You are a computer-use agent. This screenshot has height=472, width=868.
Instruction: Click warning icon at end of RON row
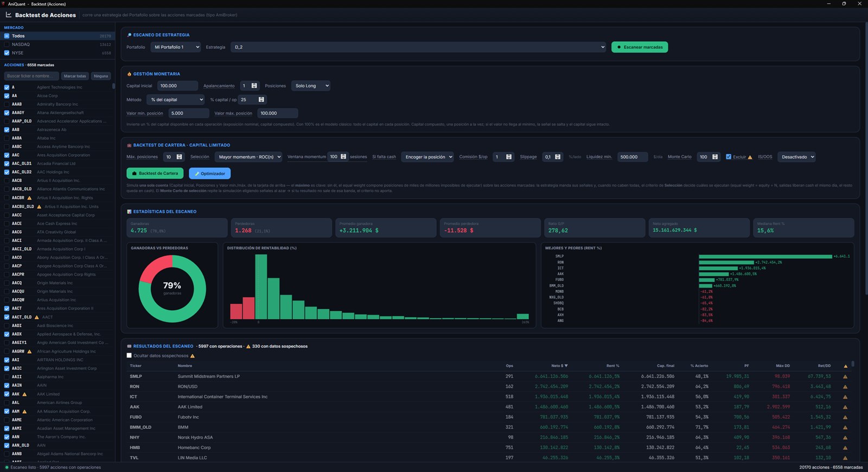[845, 387]
